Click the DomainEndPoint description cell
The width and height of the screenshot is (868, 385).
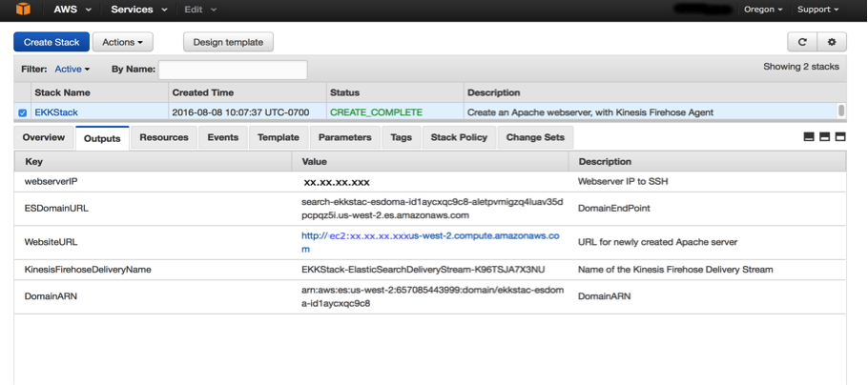coord(613,209)
